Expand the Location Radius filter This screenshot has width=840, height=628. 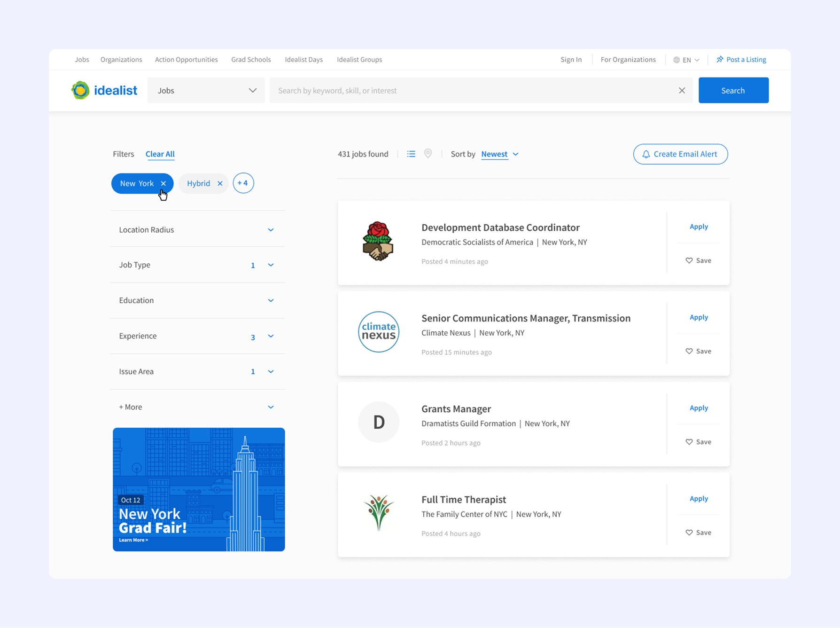(x=197, y=229)
